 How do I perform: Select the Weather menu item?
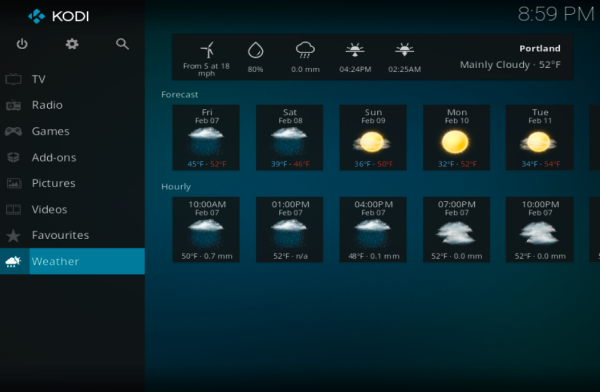point(72,261)
